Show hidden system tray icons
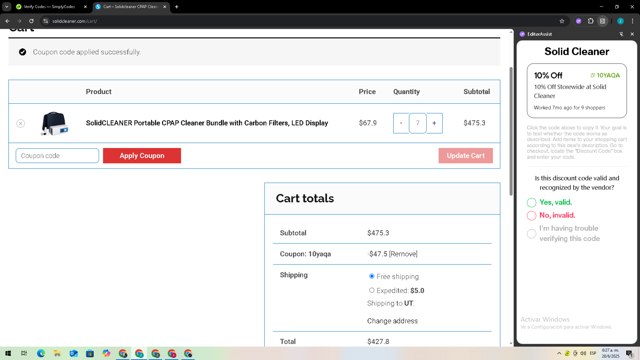 pyautogui.click(x=559, y=353)
